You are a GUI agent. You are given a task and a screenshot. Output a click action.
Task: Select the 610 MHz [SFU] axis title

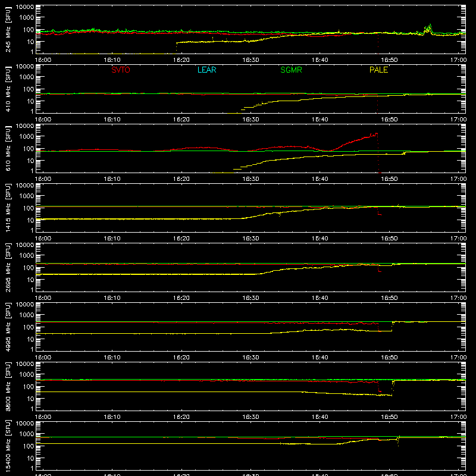click(8, 148)
